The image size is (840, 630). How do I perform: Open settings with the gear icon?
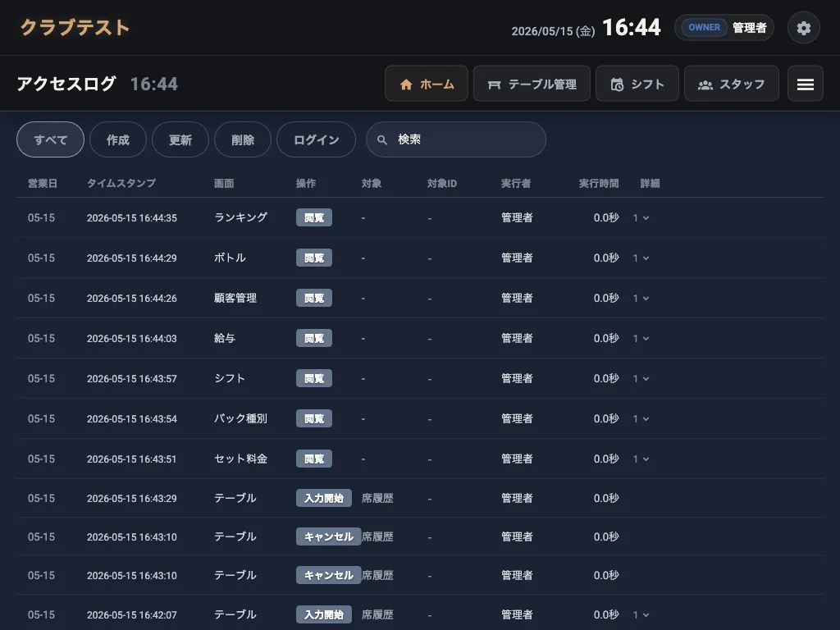(x=804, y=28)
